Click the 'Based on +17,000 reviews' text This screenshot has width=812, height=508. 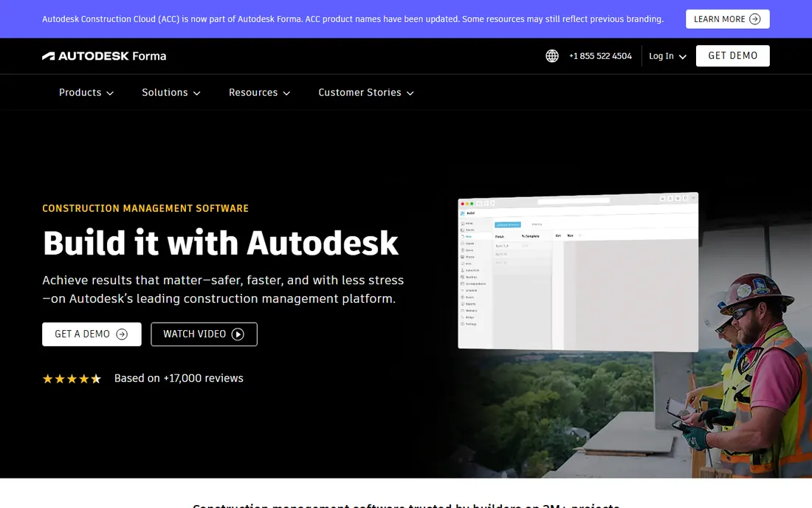point(179,379)
